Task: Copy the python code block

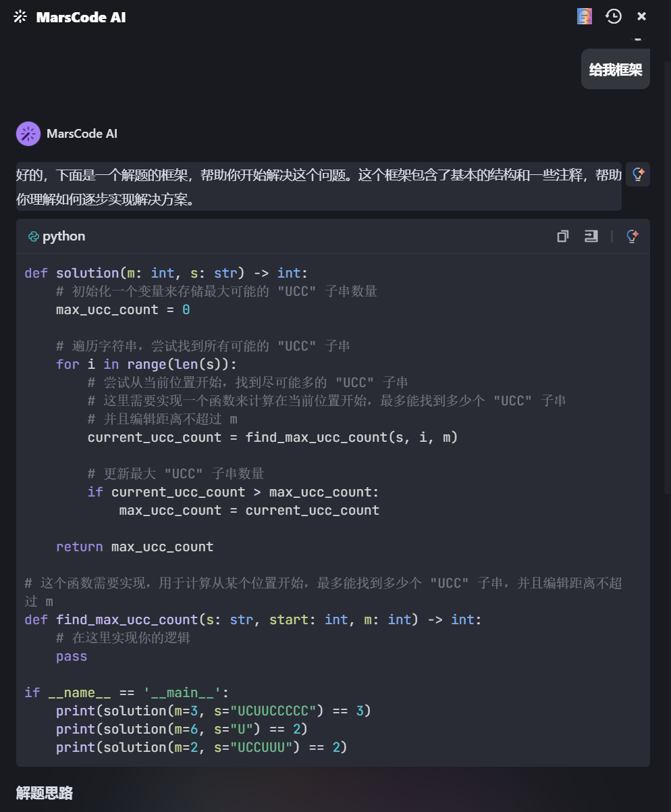Action: pos(563,236)
